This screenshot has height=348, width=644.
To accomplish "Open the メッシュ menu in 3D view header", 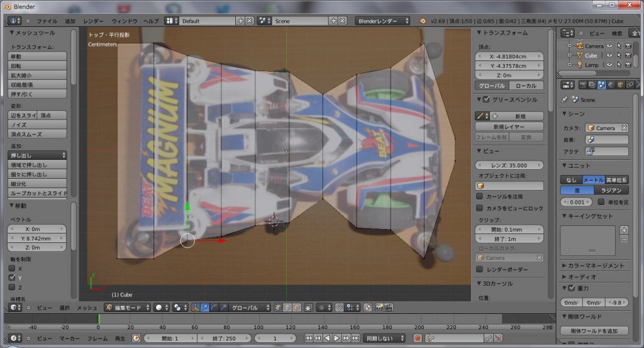I will pyautogui.click(x=87, y=308).
